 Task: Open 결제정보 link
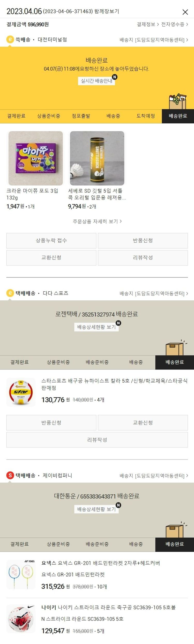(148, 24)
